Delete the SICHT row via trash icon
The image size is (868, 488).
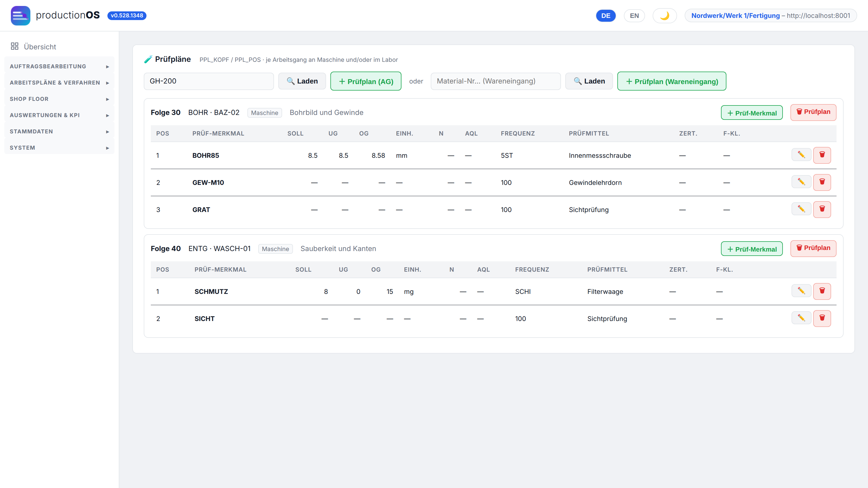[x=822, y=318]
